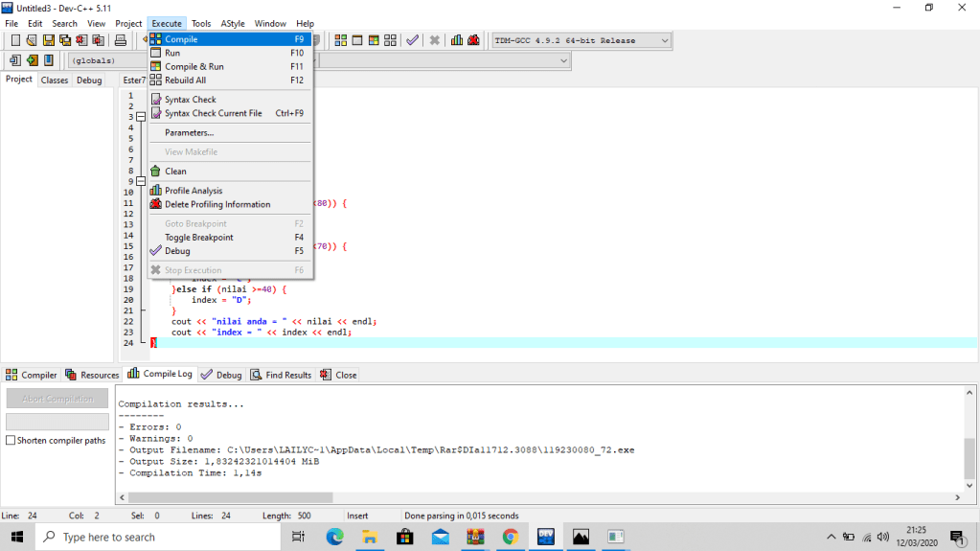Collapse the code fold at line 3
Screen dimensions: 980x551
140,117
